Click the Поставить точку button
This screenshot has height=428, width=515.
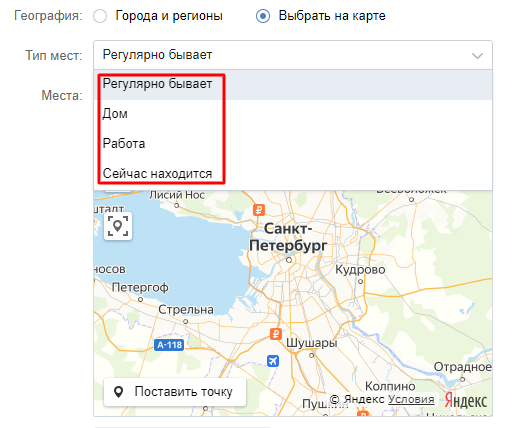(x=175, y=392)
